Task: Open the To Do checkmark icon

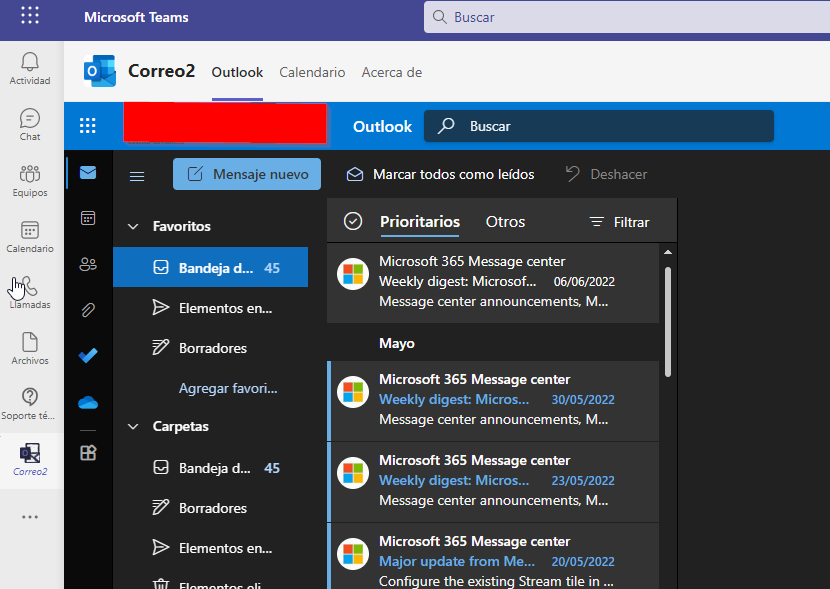Action: pyautogui.click(x=88, y=355)
